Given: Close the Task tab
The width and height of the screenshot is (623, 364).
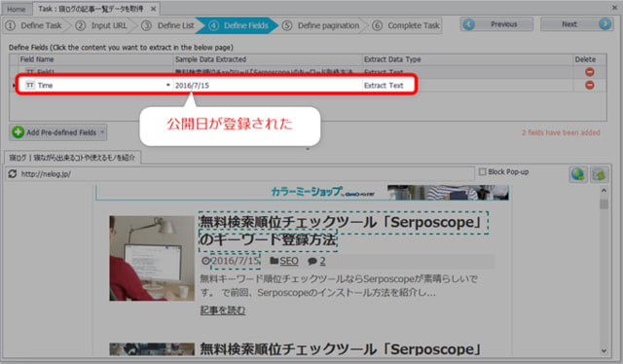Looking at the screenshot, I should (x=154, y=9).
